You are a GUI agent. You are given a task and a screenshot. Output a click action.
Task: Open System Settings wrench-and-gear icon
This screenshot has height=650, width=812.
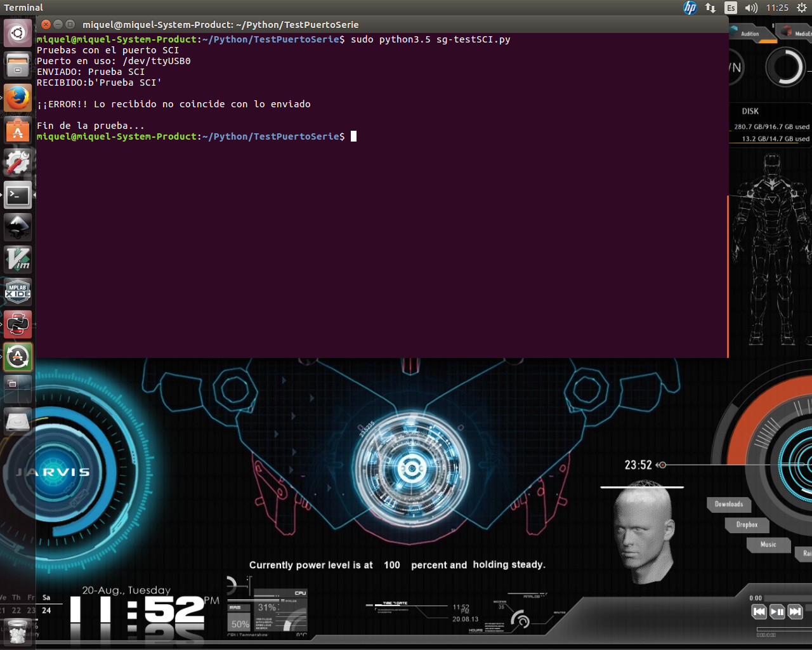[18, 162]
